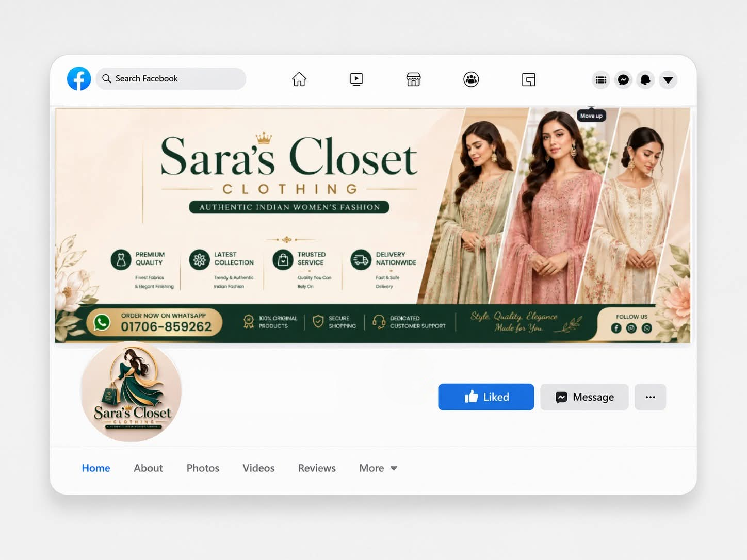This screenshot has height=560, width=747.
Task: Open Messenger chat icon in header
Action: [x=623, y=80]
